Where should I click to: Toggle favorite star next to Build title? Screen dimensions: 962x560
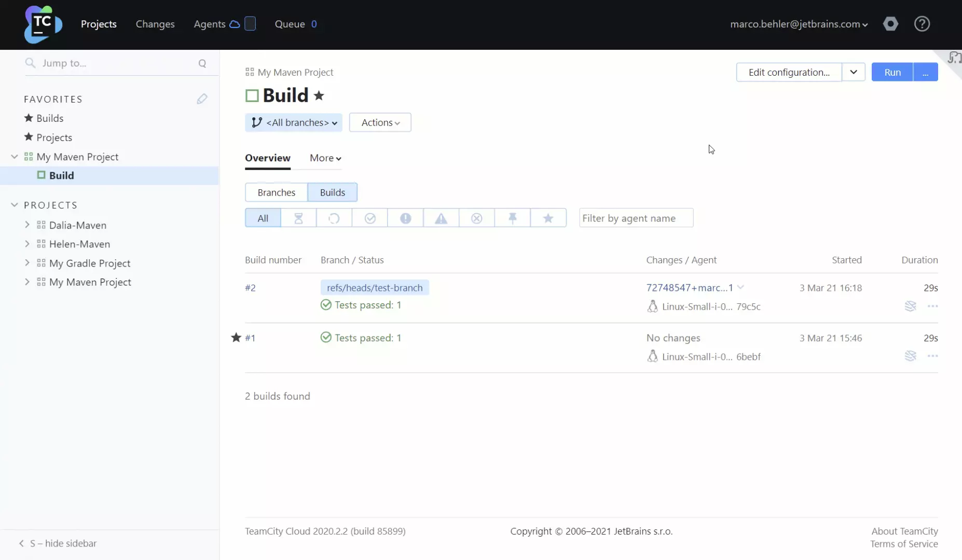point(319,95)
